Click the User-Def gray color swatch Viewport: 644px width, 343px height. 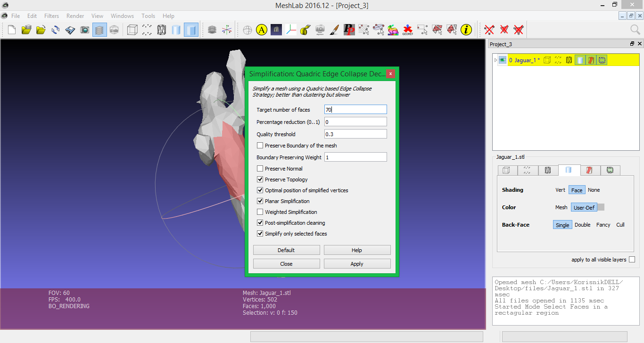[x=601, y=207]
